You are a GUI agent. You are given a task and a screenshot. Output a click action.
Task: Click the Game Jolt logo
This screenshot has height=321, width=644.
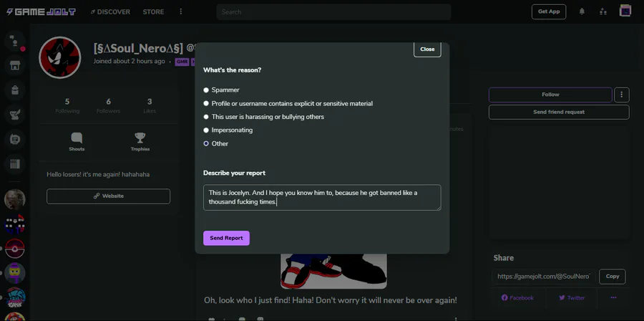click(41, 12)
